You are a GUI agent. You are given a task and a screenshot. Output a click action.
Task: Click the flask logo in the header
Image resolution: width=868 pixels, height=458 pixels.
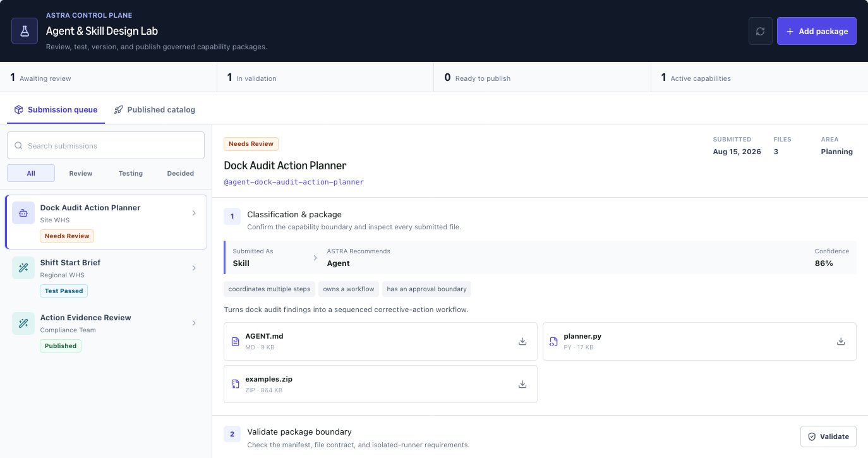coord(25,31)
